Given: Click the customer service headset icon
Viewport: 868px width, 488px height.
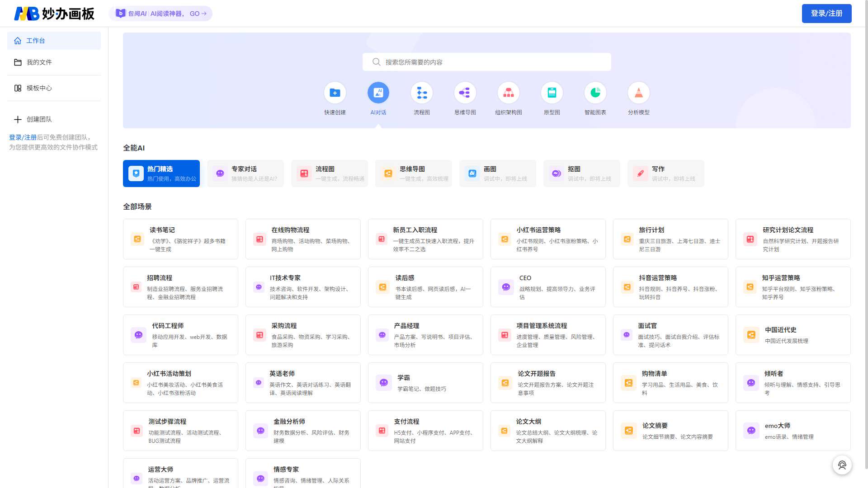Looking at the screenshot, I should (x=842, y=465).
